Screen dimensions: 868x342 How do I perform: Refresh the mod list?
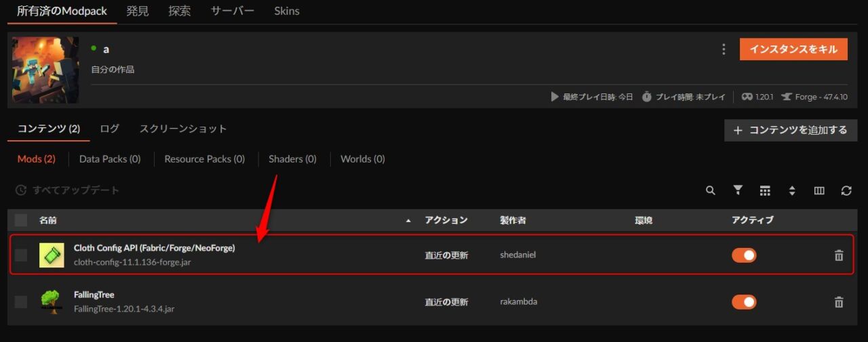pyautogui.click(x=846, y=191)
